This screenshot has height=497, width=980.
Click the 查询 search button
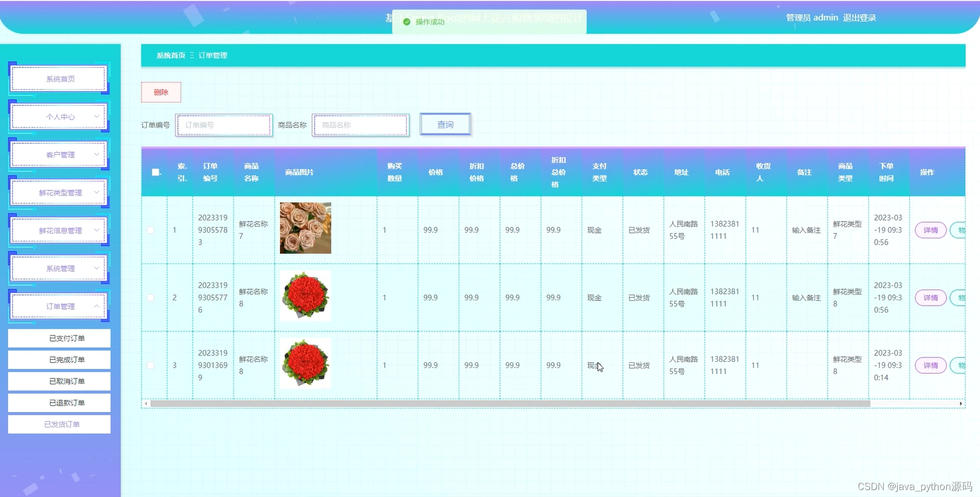click(445, 125)
